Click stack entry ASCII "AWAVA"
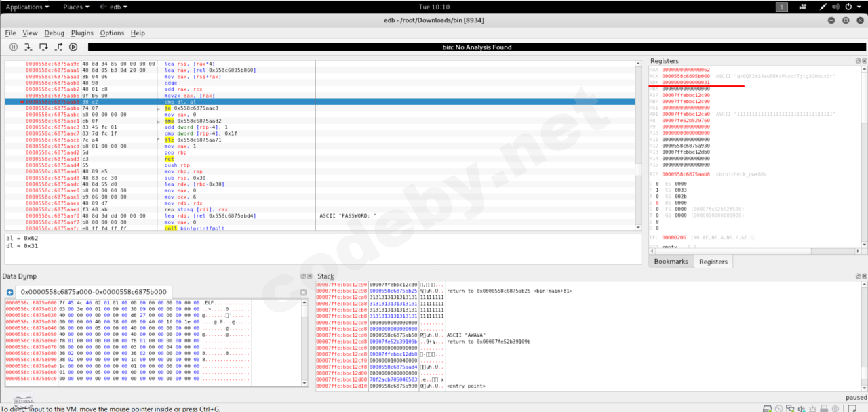The image size is (868, 412). (466, 335)
